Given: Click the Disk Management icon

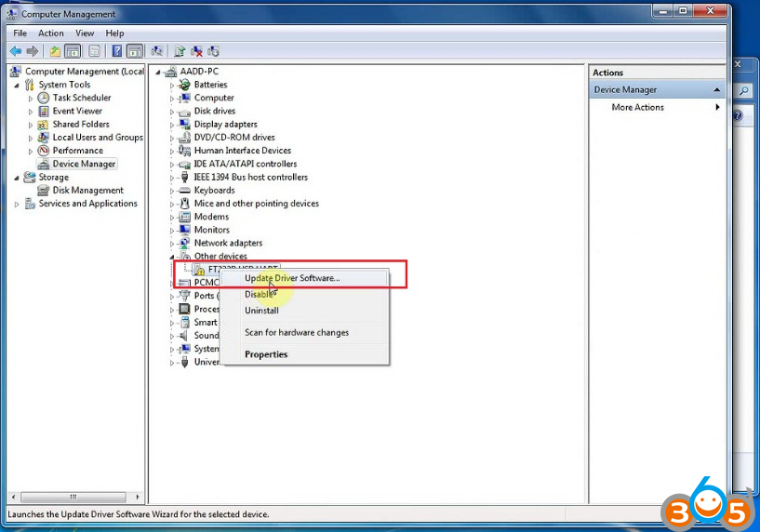Looking at the screenshot, I should click(43, 191).
